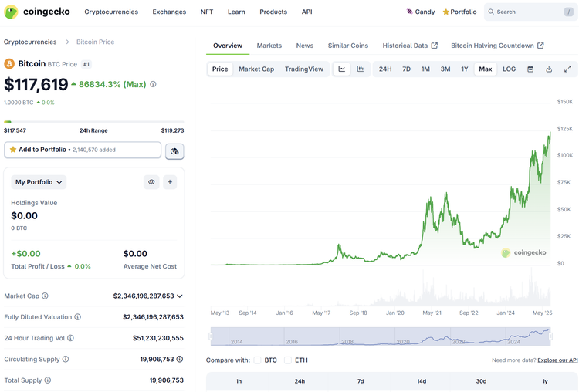Download chart data icon
The height and width of the screenshot is (392, 579).
coord(549,69)
